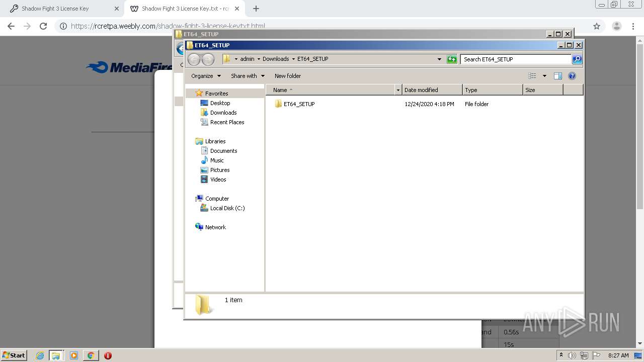Viewport: 644px width, 362px height.
Task: Click the Back arrow in Explorer
Action: 194,59
